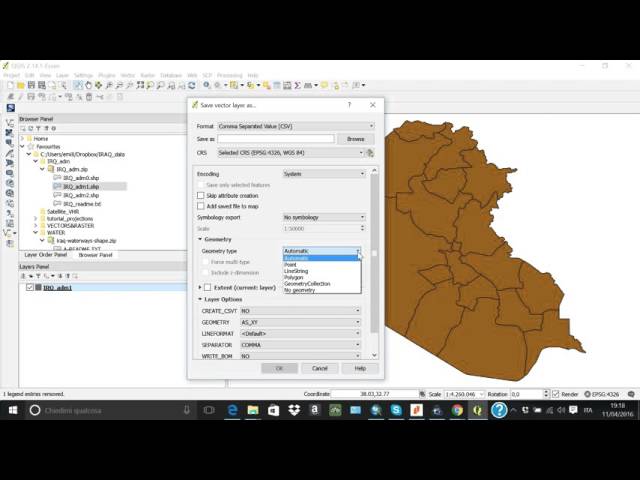Click the Save as file path field
640x480 pixels.
pos(276,139)
